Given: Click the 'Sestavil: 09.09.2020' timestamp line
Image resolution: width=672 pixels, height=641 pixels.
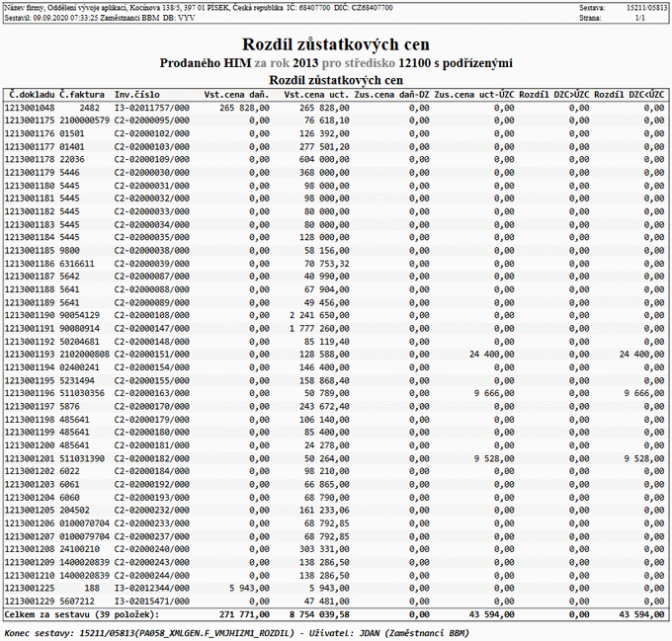Looking at the screenshot, I should tap(100, 18).
